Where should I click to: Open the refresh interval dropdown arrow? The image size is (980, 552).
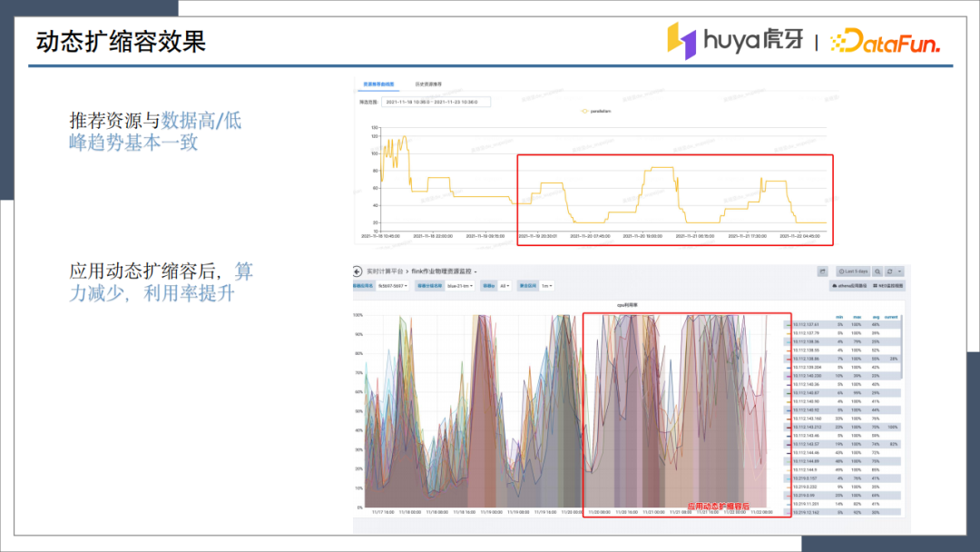pos(900,271)
